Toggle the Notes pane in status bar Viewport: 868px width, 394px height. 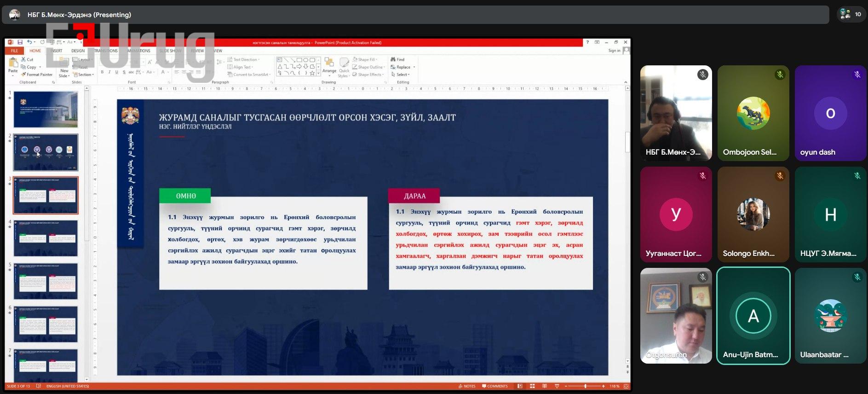467,386
